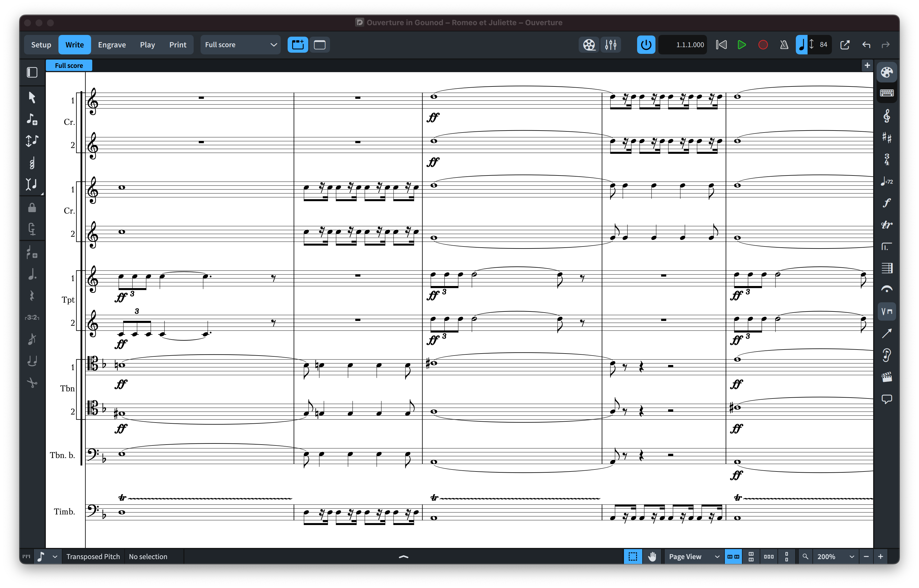This screenshot has height=588, width=919.
Task: Click the transport position 1.1.1.000 display
Action: coord(683,45)
